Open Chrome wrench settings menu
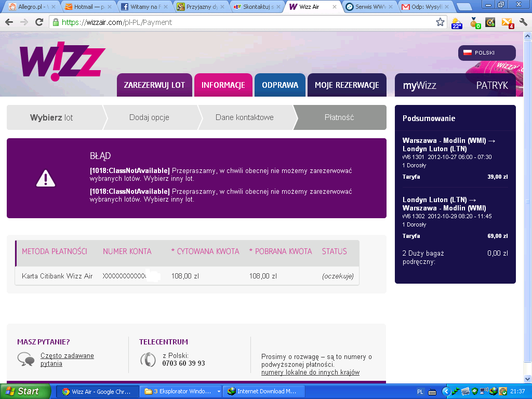The height and width of the screenshot is (399, 532). pos(523,22)
